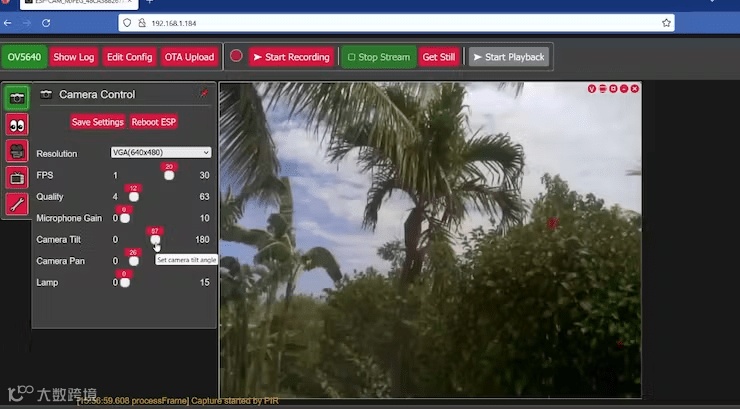740x409 pixels.
Task: Close the video stream with X icon
Action: click(635, 89)
